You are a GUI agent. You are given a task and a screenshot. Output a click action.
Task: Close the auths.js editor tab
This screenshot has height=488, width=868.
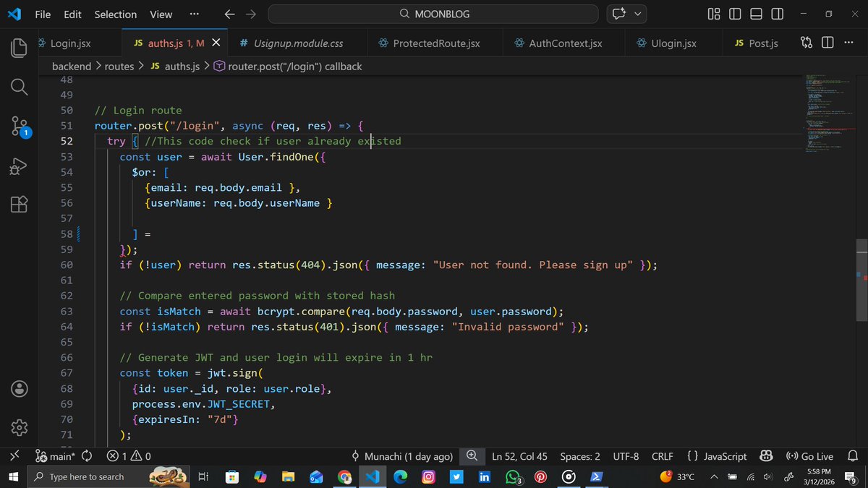click(x=216, y=43)
